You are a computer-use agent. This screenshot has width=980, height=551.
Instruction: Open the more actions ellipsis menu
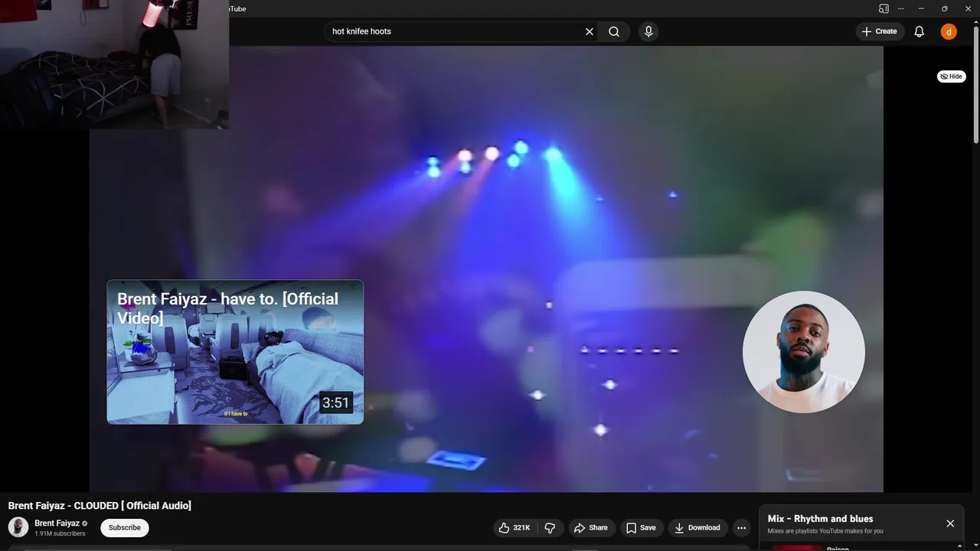tap(741, 528)
